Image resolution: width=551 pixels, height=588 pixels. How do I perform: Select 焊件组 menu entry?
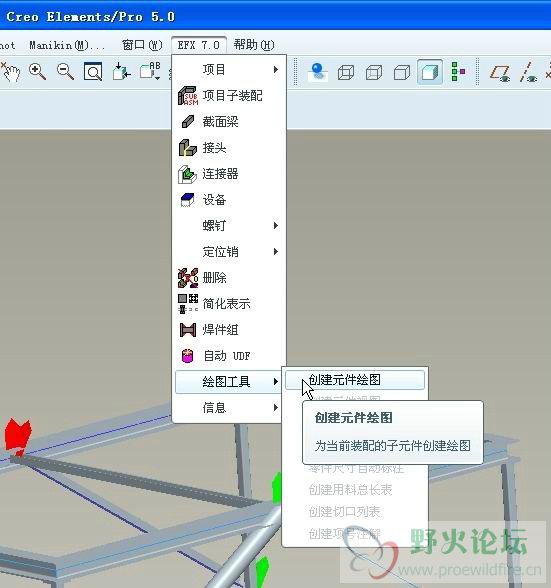pyautogui.click(x=228, y=330)
